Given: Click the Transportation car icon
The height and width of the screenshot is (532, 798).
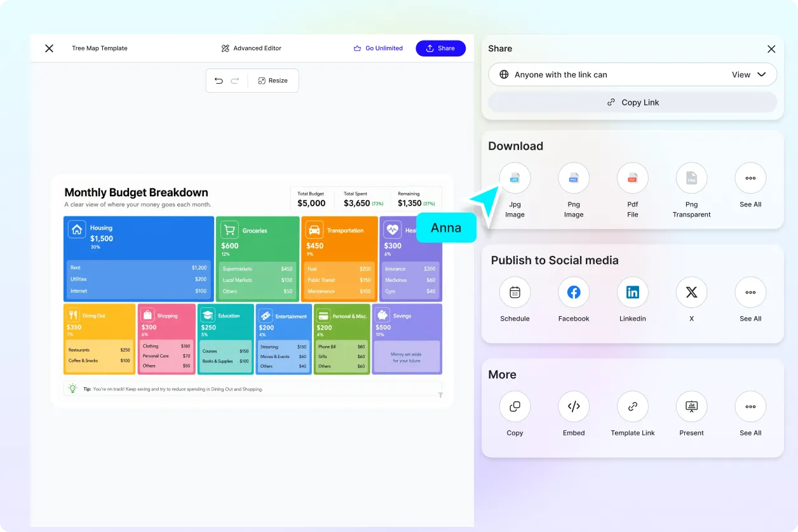Looking at the screenshot, I should (314, 230).
